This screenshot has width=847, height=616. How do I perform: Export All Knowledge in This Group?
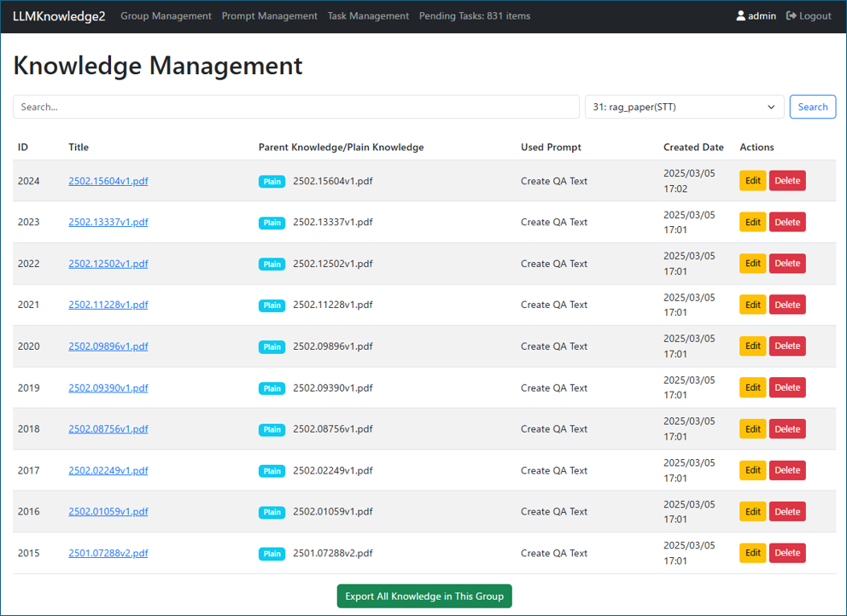click(x=424, y=596)
